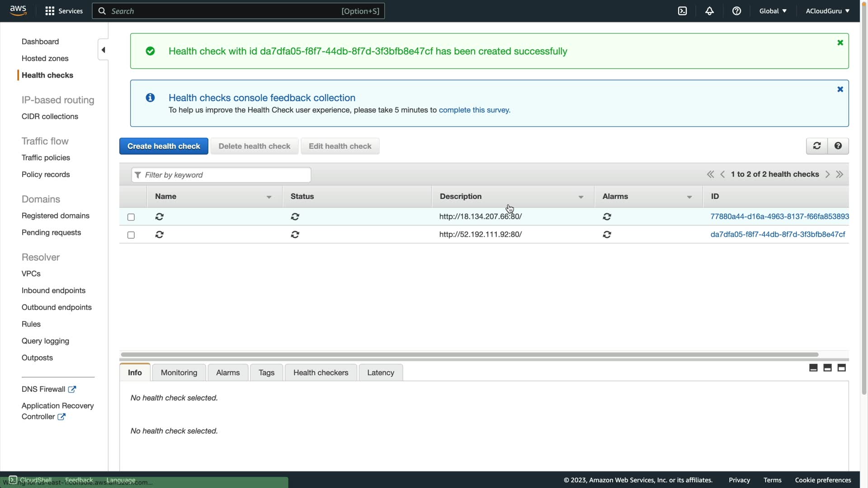Open CloudShell icon in top navigation bar
The image size is (868, 488).
682,11
